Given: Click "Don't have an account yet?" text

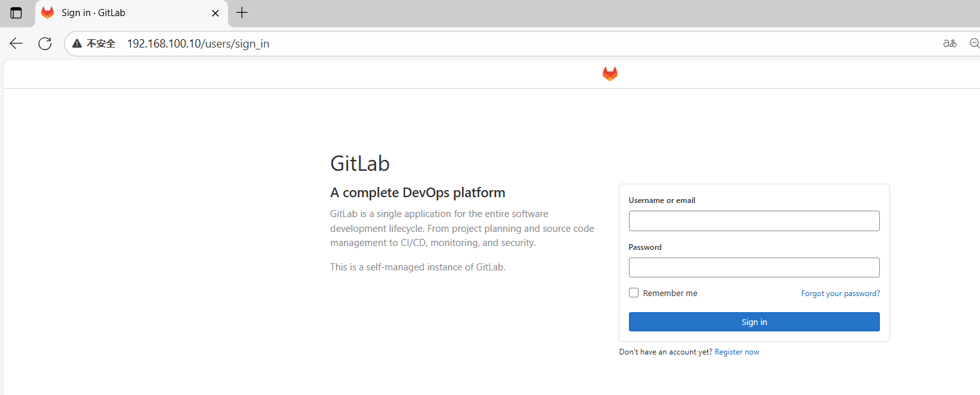Looking at the screenshot, I should [666, 352].
